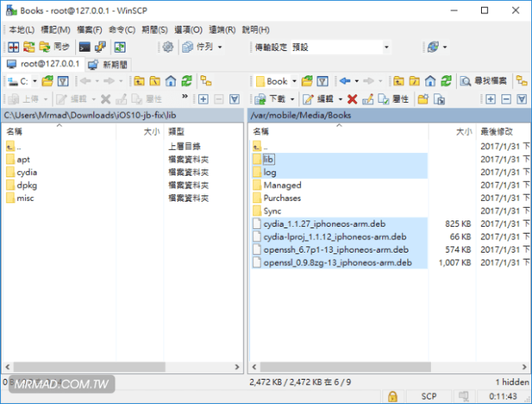Open the 檔案(F) menu

point(89,30)
